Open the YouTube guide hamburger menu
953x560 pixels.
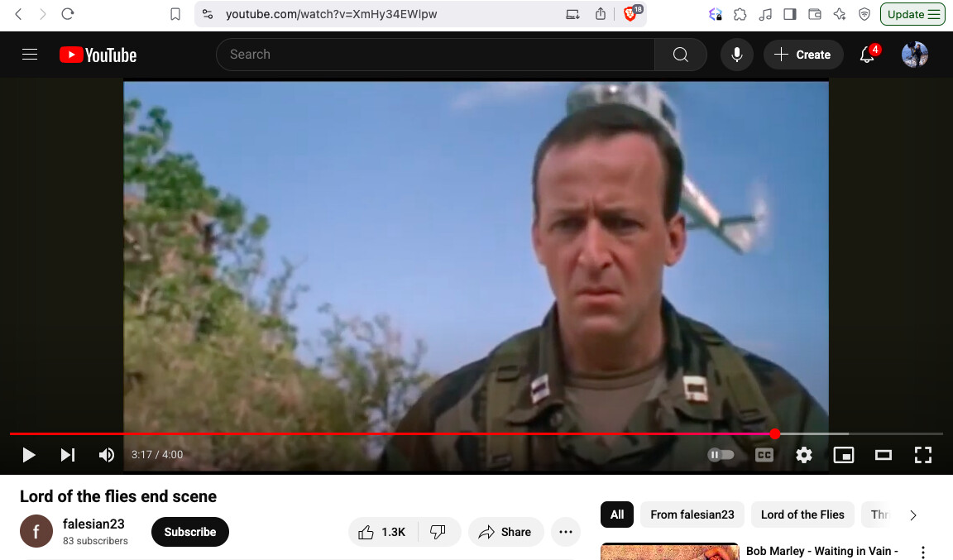pyautogui.click(x=30, y=55)
